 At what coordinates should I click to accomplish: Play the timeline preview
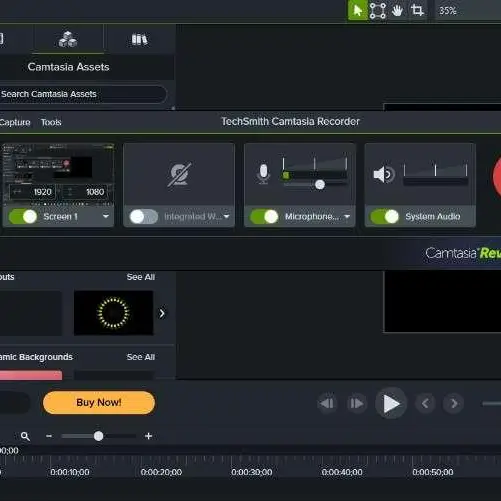pos(391,403)
